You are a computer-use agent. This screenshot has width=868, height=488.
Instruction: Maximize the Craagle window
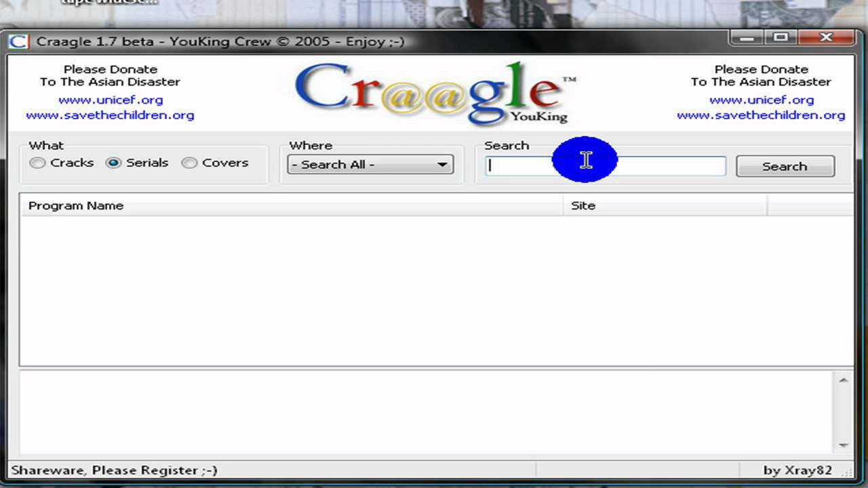[x=781, y=38]
